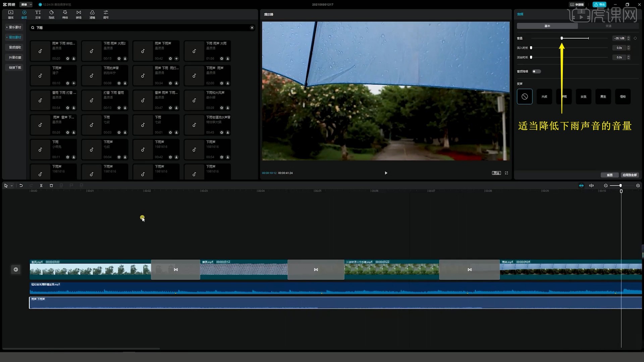Toggle the preview axis icon
This screenshot has height=362, width=644.
click(591, 185)
